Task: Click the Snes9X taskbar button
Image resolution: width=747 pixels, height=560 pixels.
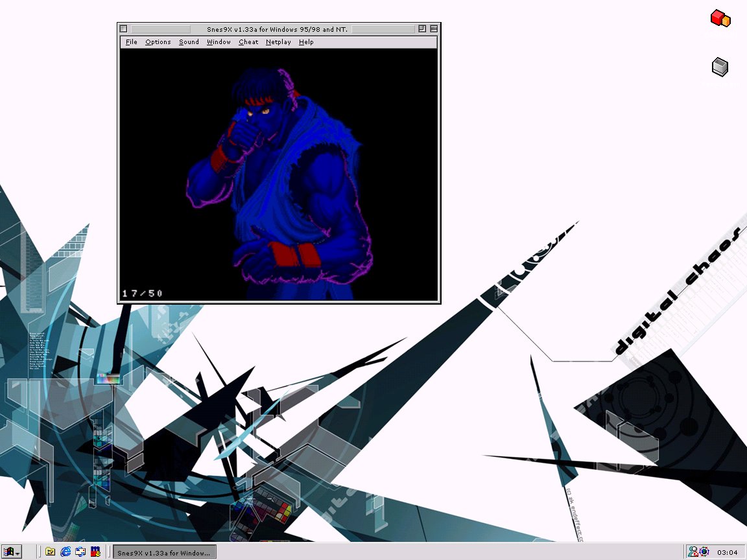Action: [x=164, y=553]
